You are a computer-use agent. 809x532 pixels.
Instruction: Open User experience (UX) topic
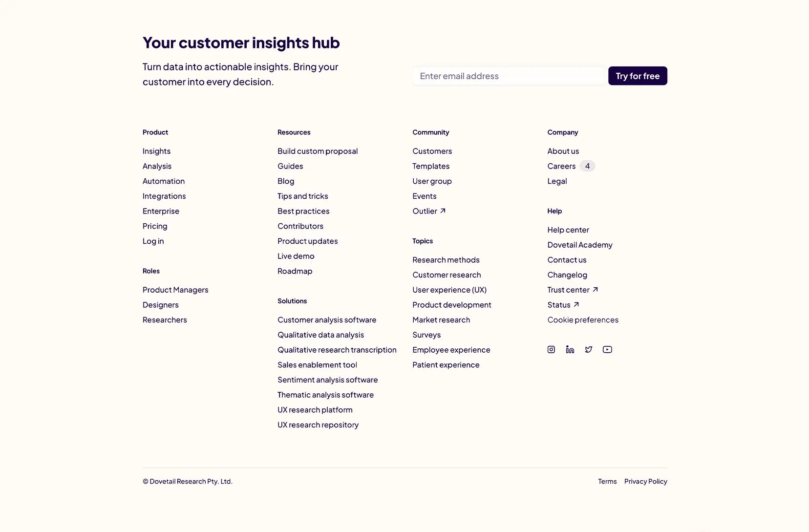tap(449, 290)
